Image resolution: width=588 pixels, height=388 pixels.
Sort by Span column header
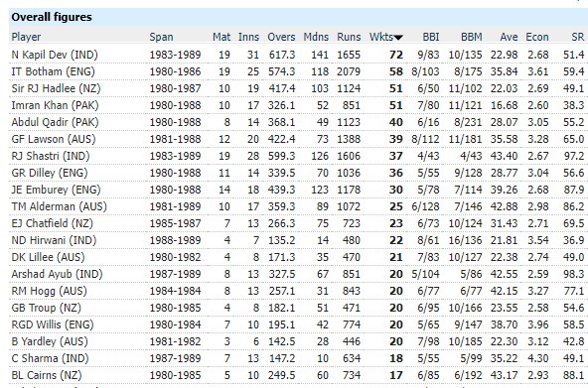coord(161,37)
